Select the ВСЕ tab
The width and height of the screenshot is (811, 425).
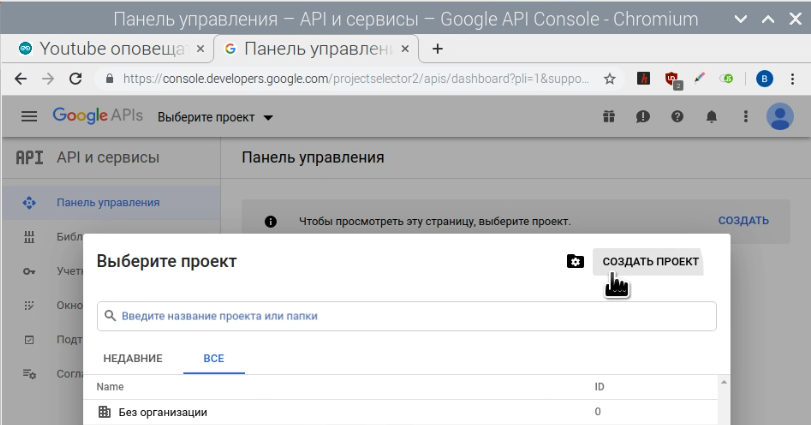coord(214,358)
